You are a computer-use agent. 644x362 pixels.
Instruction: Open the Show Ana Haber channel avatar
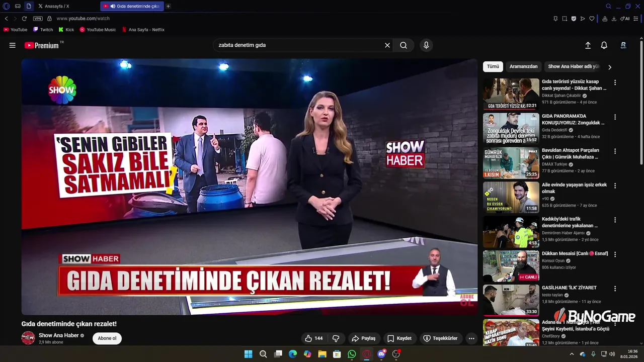click(28, 338)
